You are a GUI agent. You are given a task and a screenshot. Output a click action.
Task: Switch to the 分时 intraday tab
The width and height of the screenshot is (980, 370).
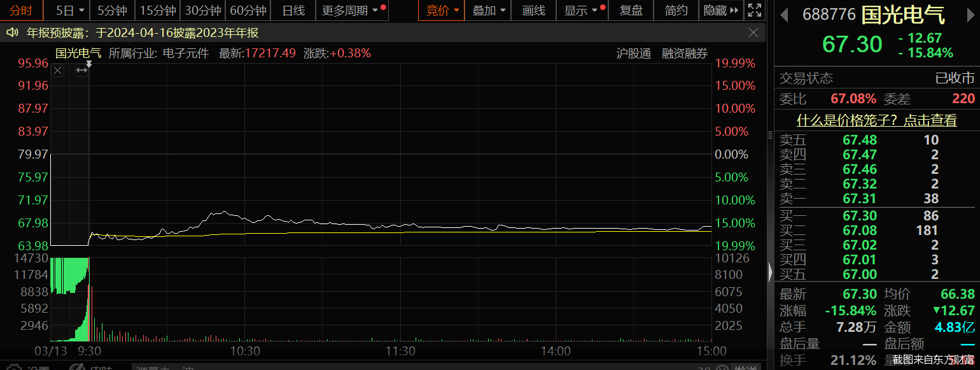pos(20,10)
